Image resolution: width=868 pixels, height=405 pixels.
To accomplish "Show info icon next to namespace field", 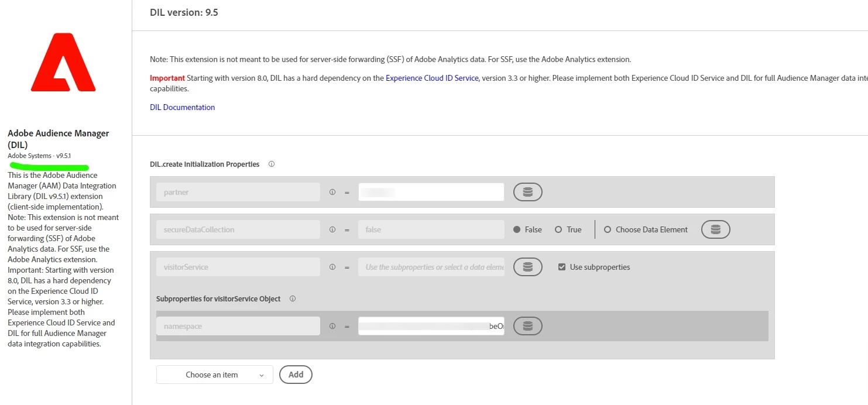I will click(332, 326).
